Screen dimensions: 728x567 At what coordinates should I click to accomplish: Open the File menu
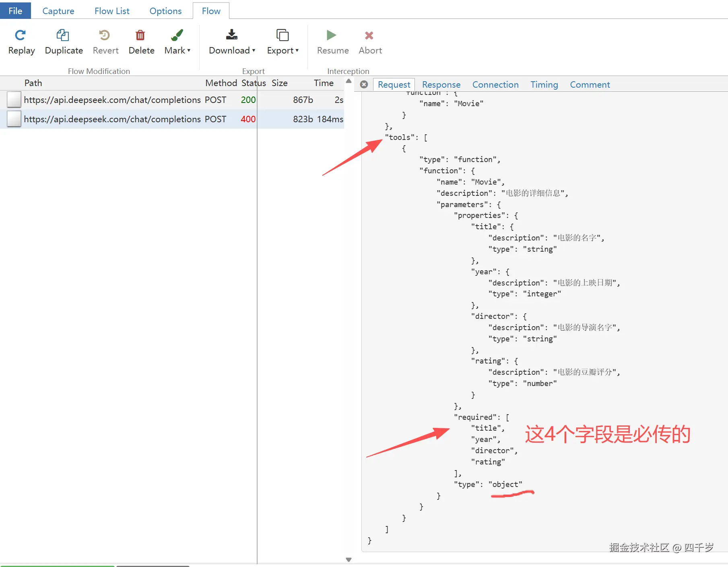tap(15, 11)
